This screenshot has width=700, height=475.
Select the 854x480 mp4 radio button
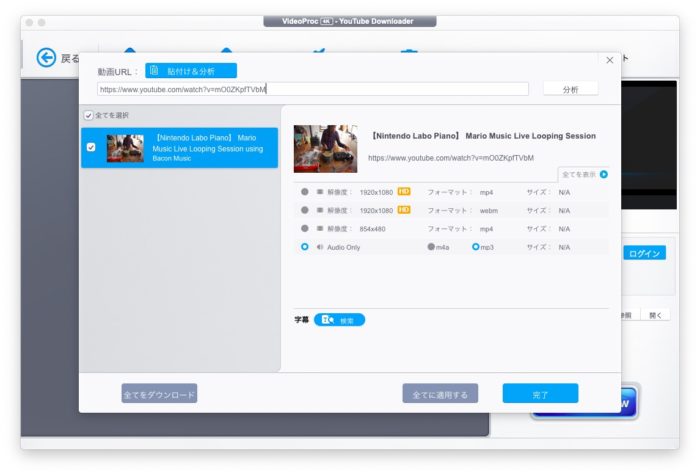(x=304, y=229)
